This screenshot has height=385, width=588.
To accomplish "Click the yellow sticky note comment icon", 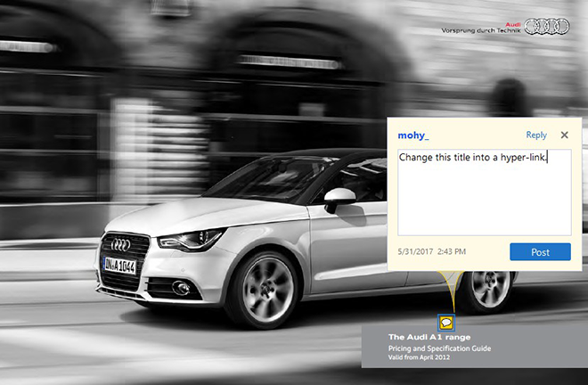I will [x=445, y=324].
